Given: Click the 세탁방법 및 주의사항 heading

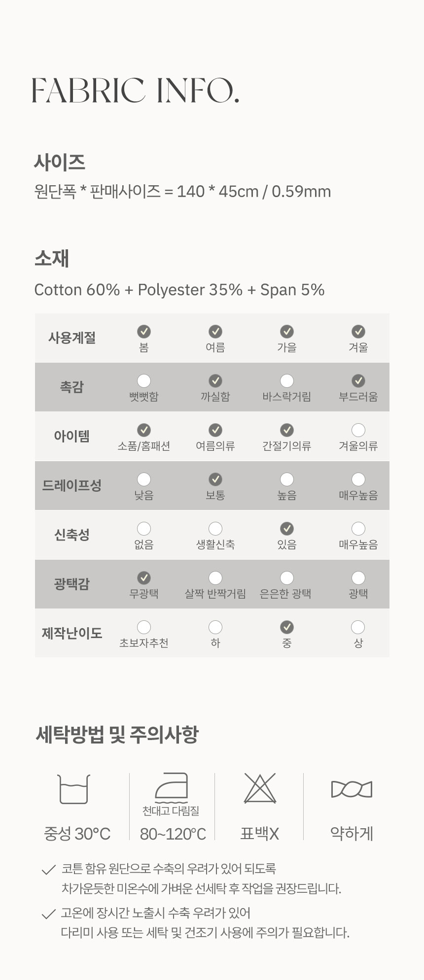Looking at the screenshot, I should tap(117, 734).
